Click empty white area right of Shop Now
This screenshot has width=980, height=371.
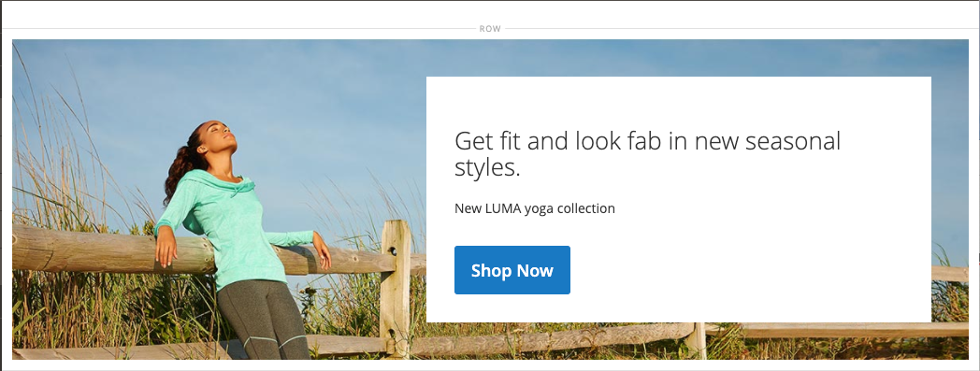click(x=750, y=270)
